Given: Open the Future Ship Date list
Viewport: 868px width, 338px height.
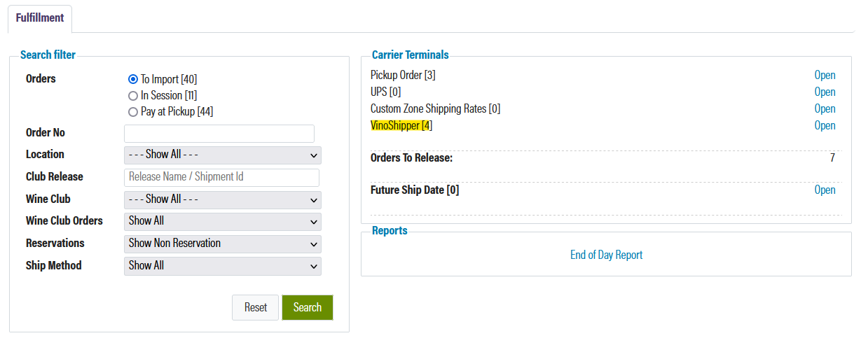Looking at the screenshot, I should point(825,190).
